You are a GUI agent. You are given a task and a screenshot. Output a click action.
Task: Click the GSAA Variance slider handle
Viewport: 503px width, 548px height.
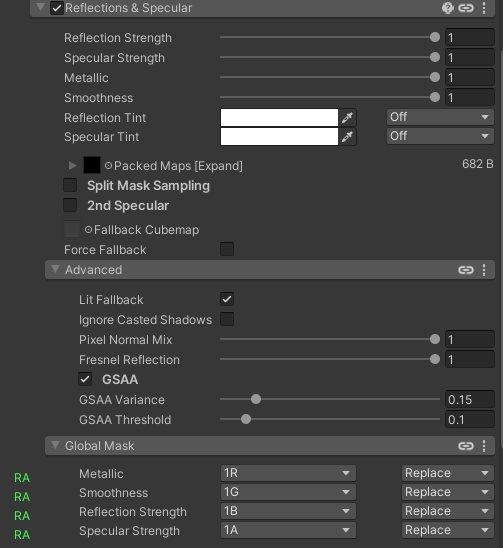(256, 399)
